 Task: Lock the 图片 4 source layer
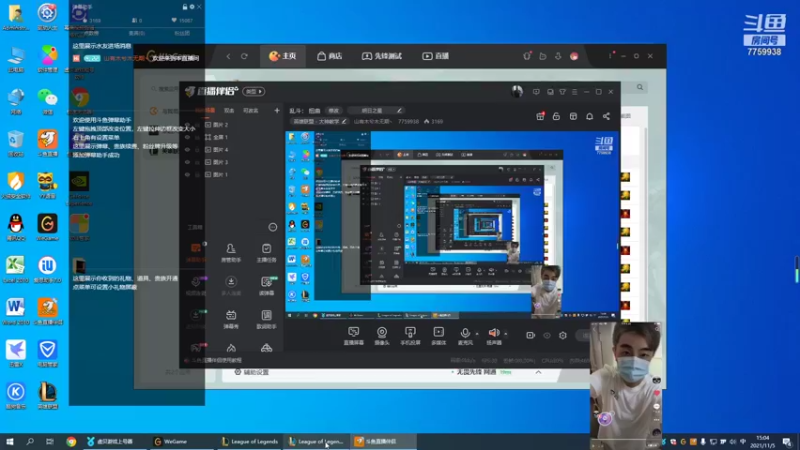197,150
